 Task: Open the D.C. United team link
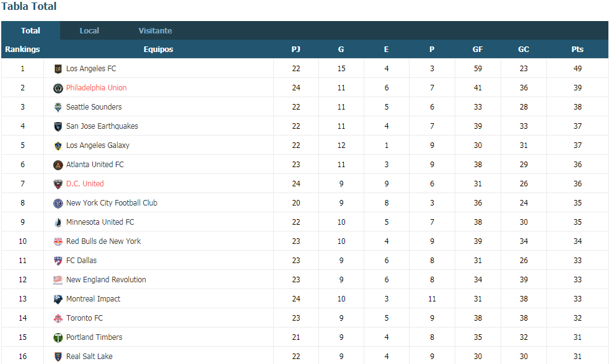pos(85,184)
